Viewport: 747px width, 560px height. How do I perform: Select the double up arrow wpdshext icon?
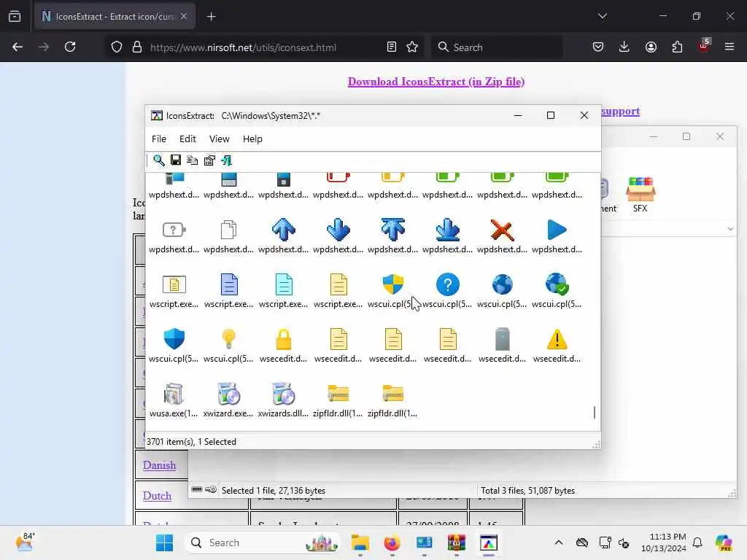[x=393, y=230]
